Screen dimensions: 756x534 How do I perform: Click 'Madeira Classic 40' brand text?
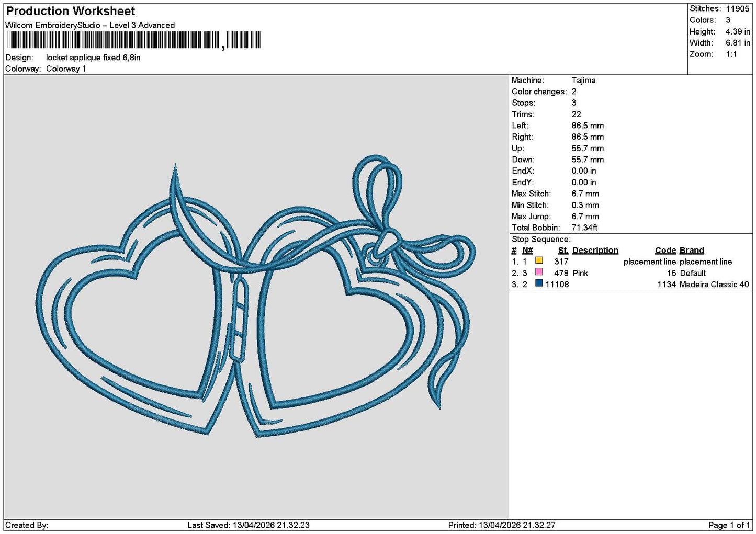point(714,285)
